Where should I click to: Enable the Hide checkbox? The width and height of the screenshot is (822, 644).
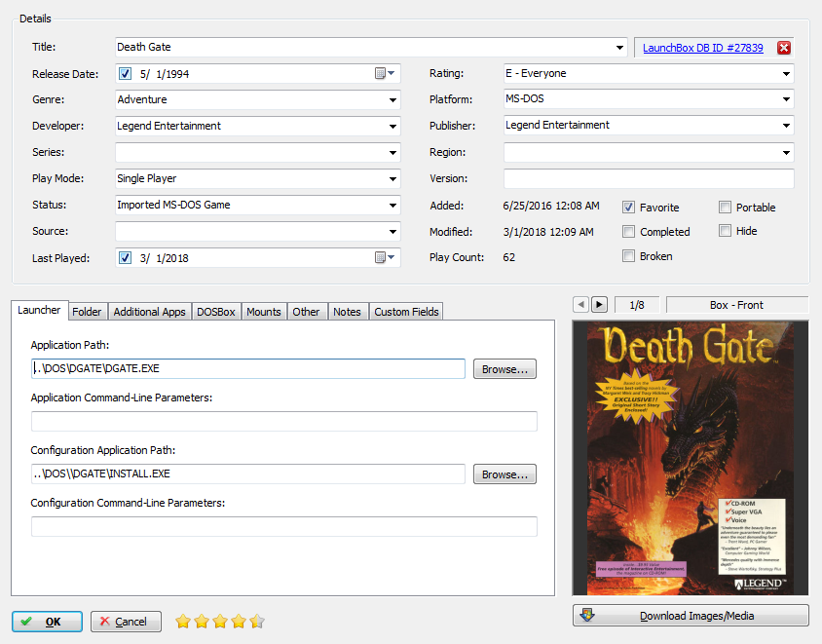tap(725, 230)
